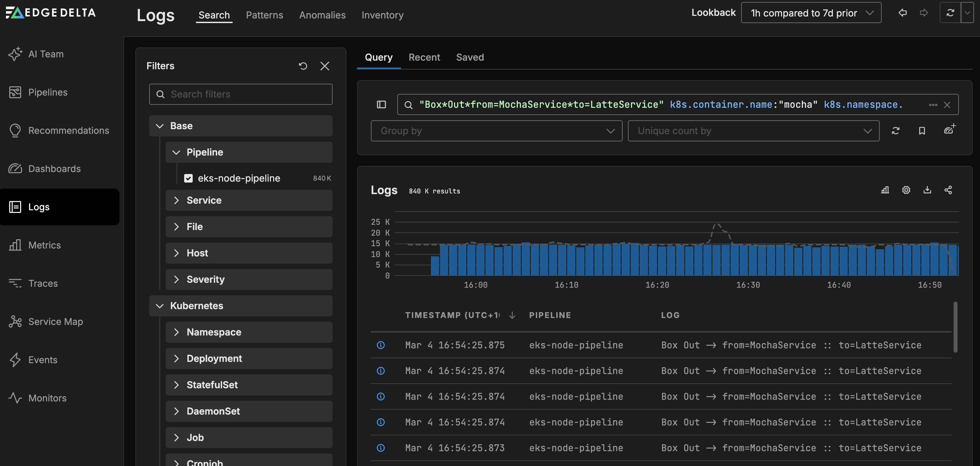The width and height of the screenshot is (980, 466).
Task: Open the chart display options on the Logs panel
Action: [885, 190]
